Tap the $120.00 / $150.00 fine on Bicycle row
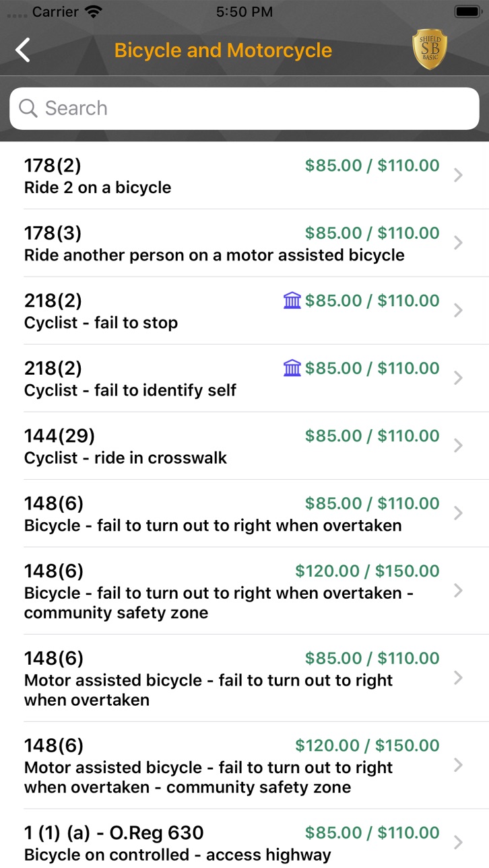The height and width of the screenshot is (868, 489). point(367,571)
